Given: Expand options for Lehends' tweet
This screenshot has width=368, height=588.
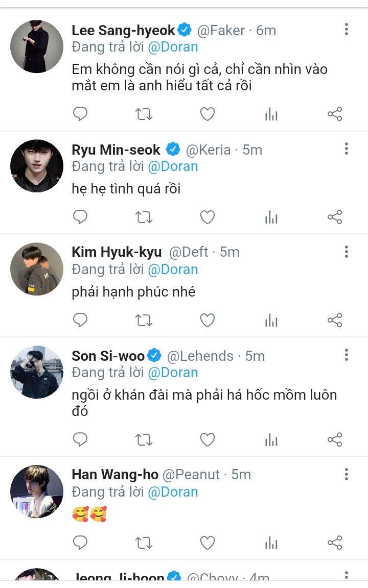Looking at the screenshot, I should pyautogui.click(x=346, y=355).
